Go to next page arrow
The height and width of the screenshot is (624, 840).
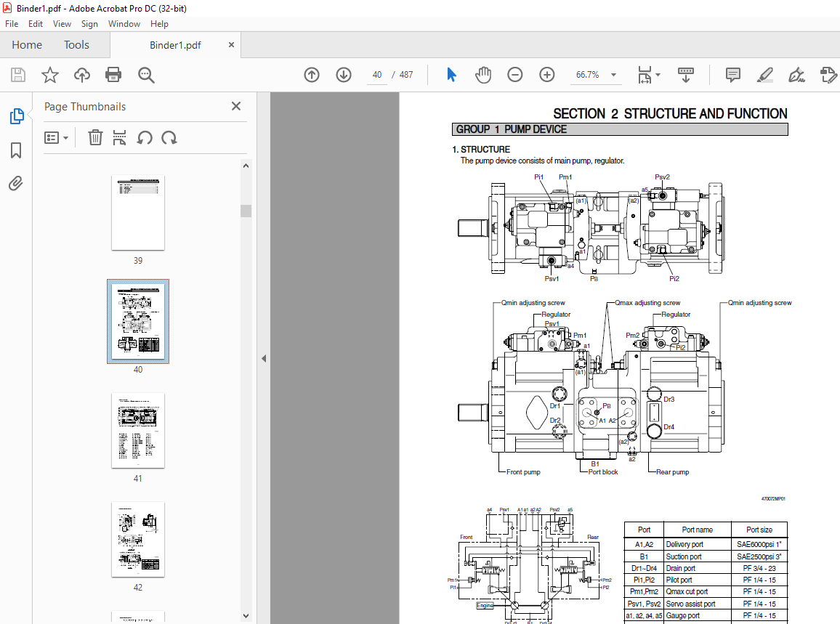[344, 75]
